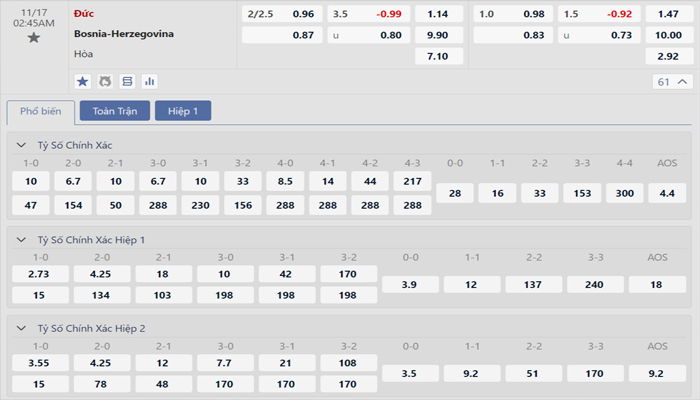Click the Bosnia-Herzegovina team name
700x400 pixels.
pyautogui.click(x=123, y=34)
